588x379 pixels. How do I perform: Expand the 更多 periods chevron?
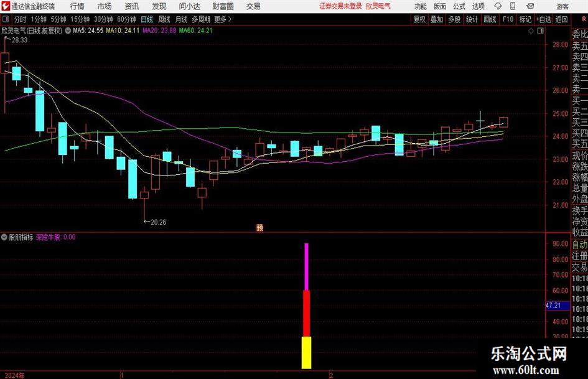click(x=230, y=19)
